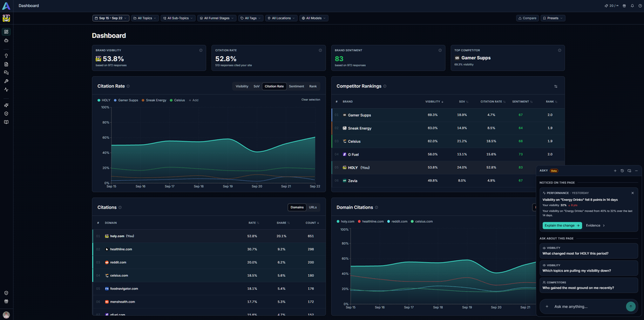
Task: Open the document page sidebar icon
Action: (x=6, y=64)
